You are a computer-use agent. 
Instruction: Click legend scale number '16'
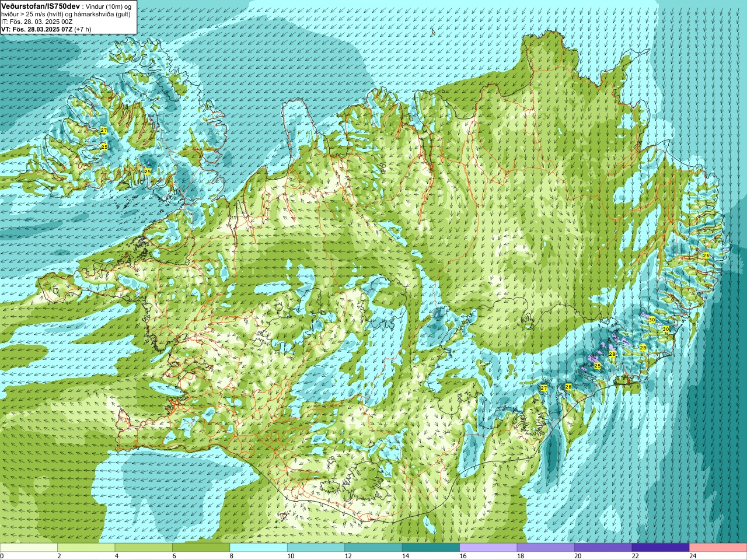click(463, 556)
